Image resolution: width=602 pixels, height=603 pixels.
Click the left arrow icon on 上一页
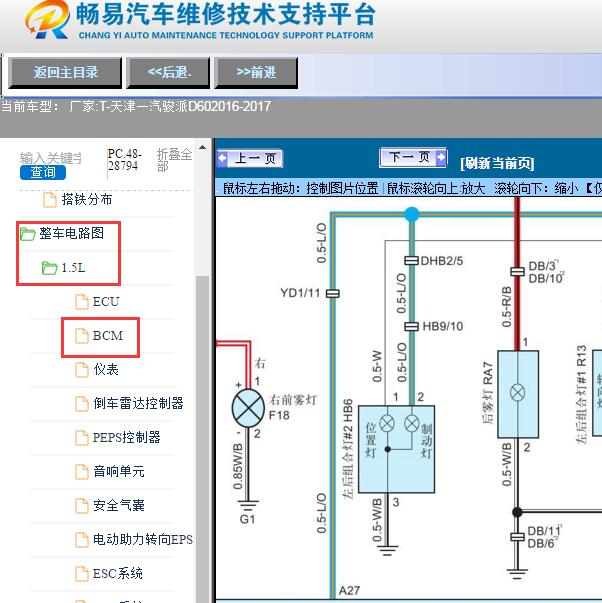point(222,158)
